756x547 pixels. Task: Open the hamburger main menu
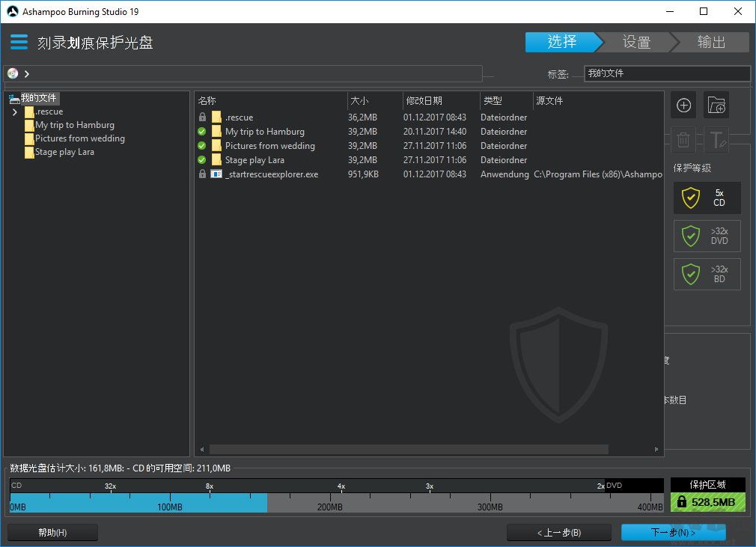[19, 42]
